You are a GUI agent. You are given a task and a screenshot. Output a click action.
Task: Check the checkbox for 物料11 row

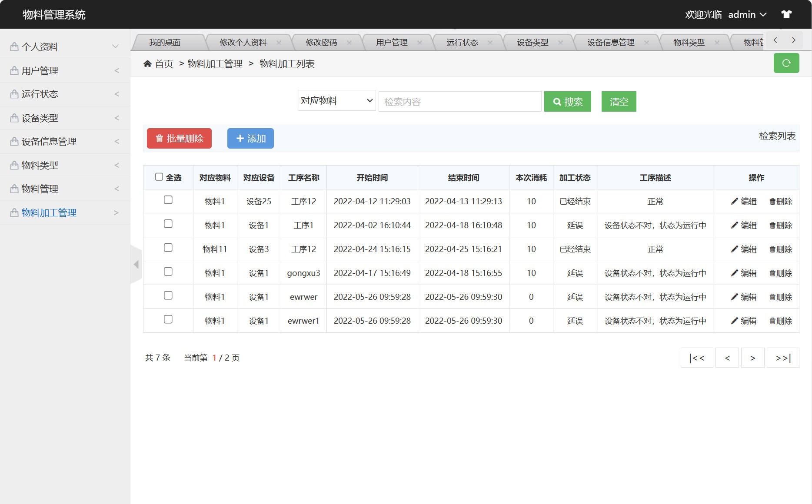[x=168, y=248]
